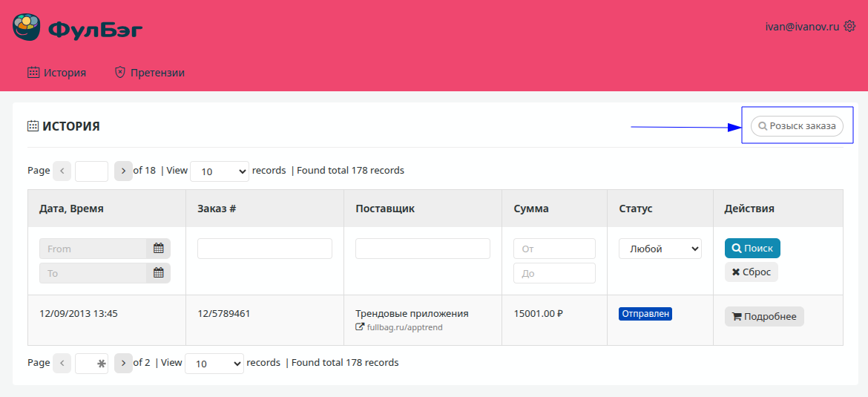Click calendar icon in To date field

(x=159, y=273)
